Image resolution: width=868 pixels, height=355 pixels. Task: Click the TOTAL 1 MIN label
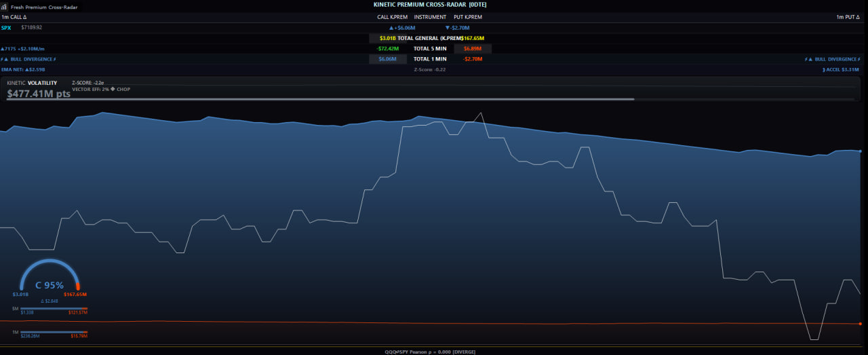click(430, 59)
